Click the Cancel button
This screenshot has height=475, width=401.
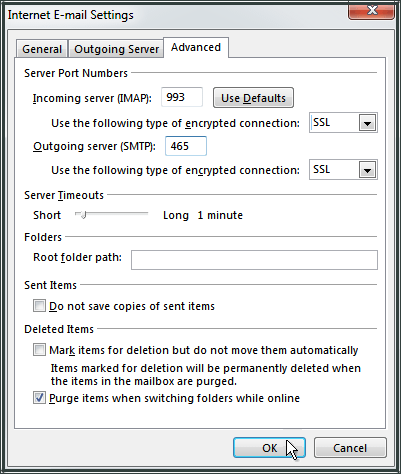350,448
